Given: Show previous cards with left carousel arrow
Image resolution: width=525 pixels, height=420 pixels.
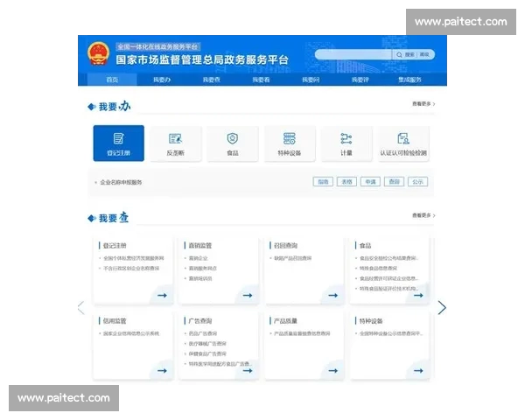Looking at the screenshot, I should pos(81,307).
